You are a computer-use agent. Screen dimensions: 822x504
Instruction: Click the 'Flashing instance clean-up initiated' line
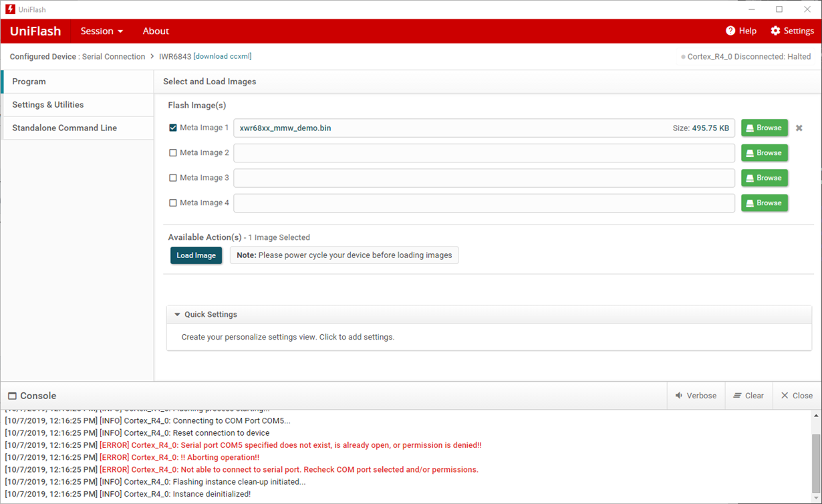155,482
